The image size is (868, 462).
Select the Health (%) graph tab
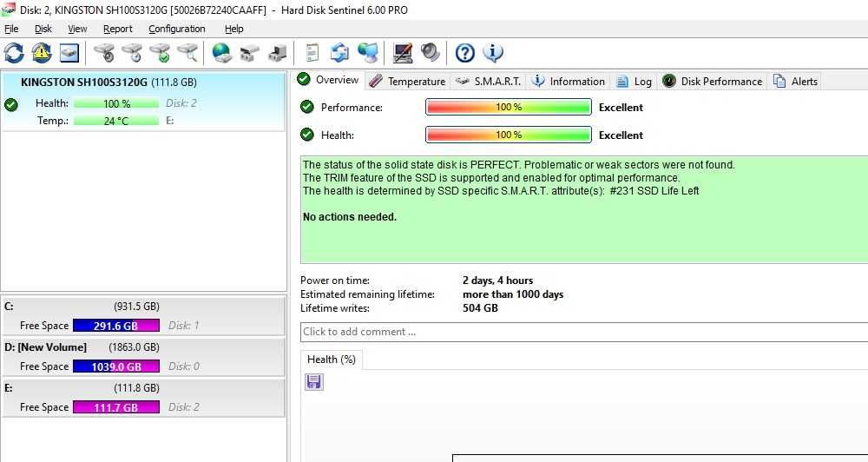(331, 360)
